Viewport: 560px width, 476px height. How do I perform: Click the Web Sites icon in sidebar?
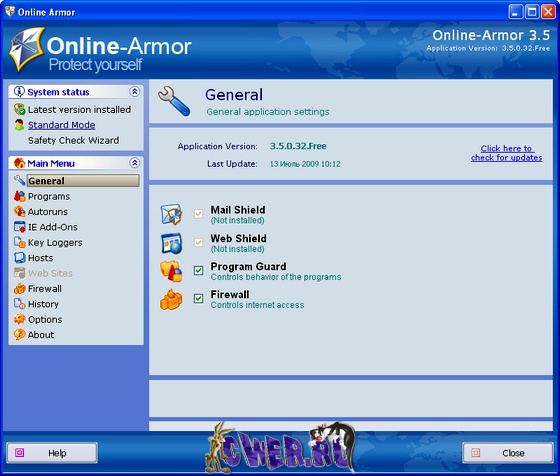19,273
